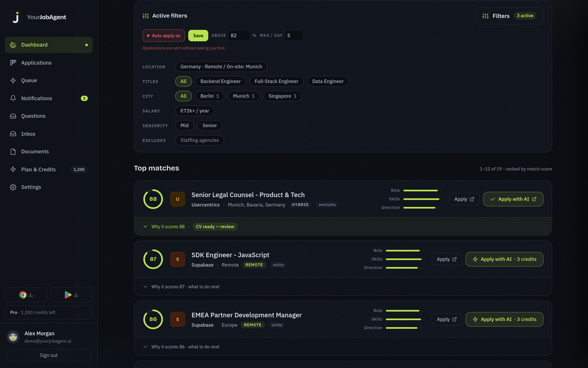Download the Chrome extension
Screen dimensions: 588x368
tap(26, 295)
